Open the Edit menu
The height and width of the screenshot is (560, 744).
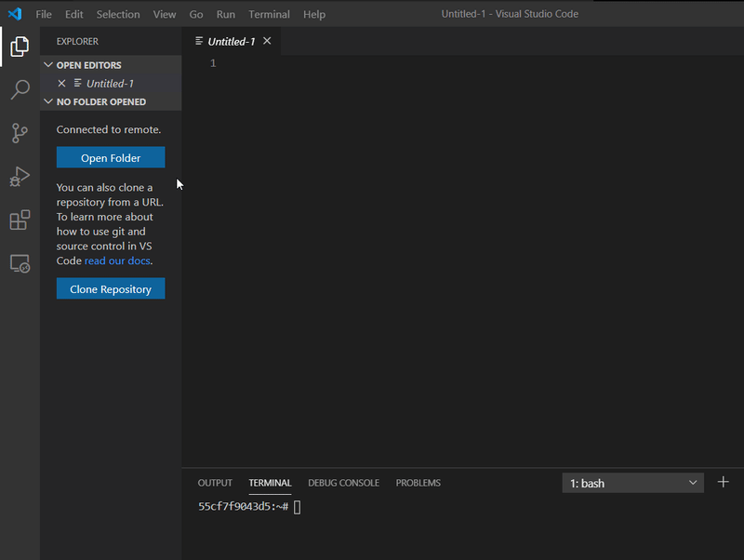click(74, 14)
